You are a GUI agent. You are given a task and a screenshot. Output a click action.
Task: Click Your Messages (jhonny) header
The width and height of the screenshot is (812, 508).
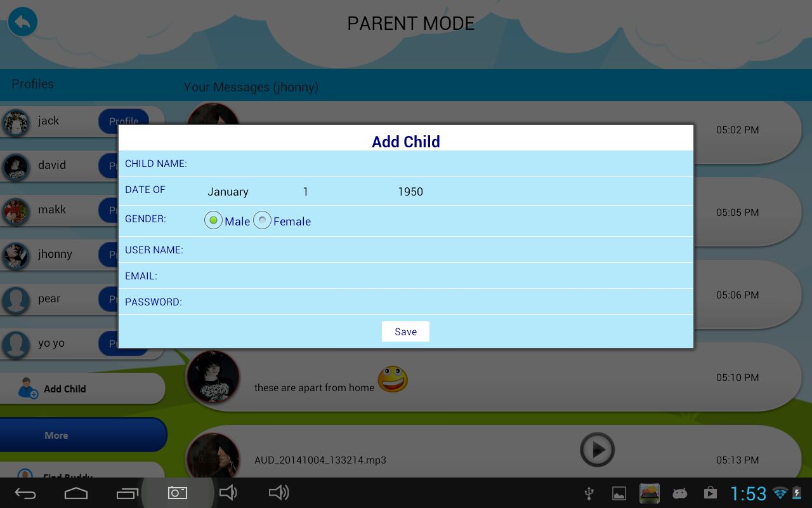tap(251, 87)
